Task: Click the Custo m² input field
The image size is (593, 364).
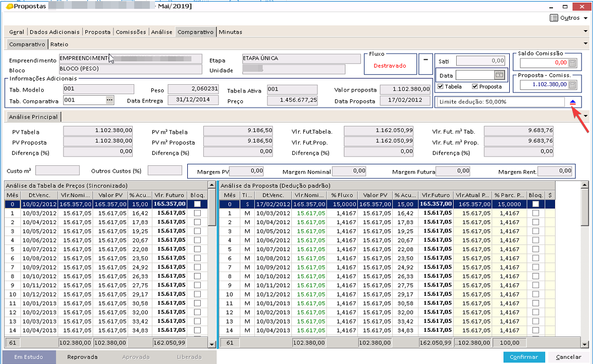Action: pos(57,171)
